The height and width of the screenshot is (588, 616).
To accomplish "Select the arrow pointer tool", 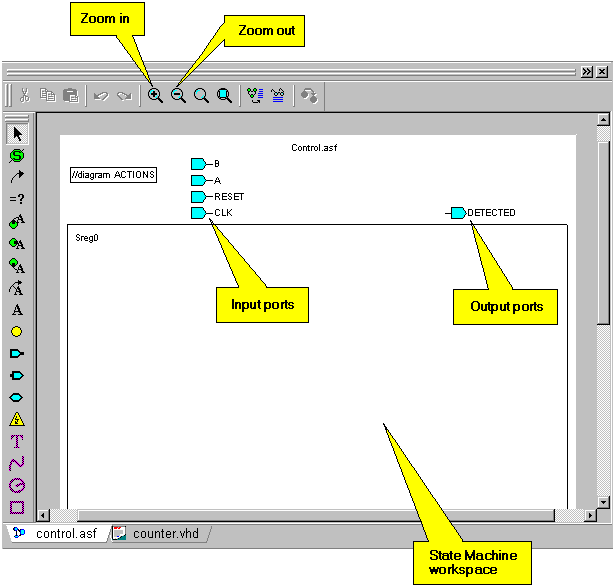I will click(17, 134).
